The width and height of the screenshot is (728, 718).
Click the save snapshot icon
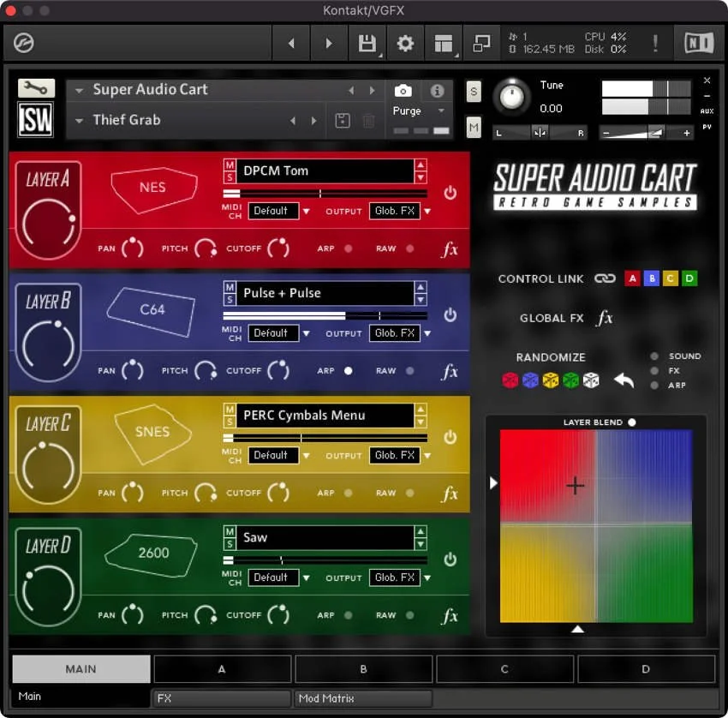point(343,121)
